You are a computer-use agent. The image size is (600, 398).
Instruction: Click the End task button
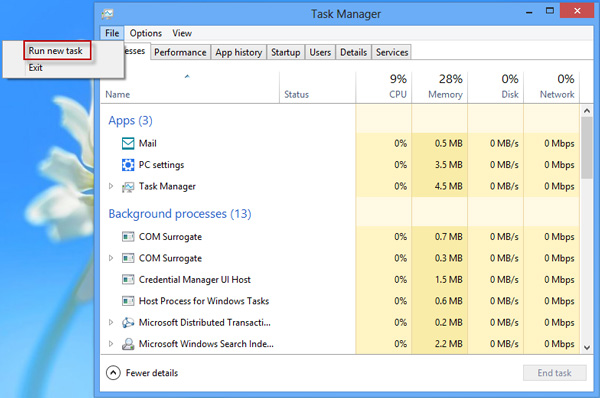pos(554,373)
